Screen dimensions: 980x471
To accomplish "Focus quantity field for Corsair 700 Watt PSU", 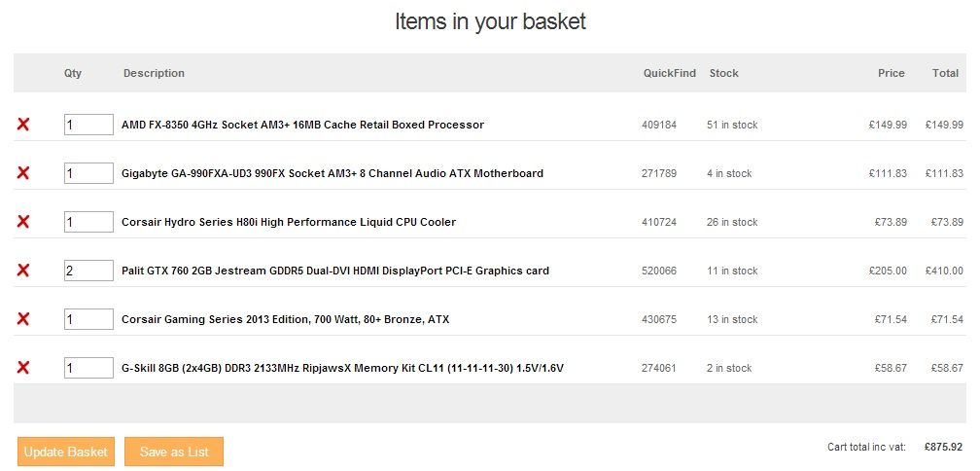I will click(88, 319).
